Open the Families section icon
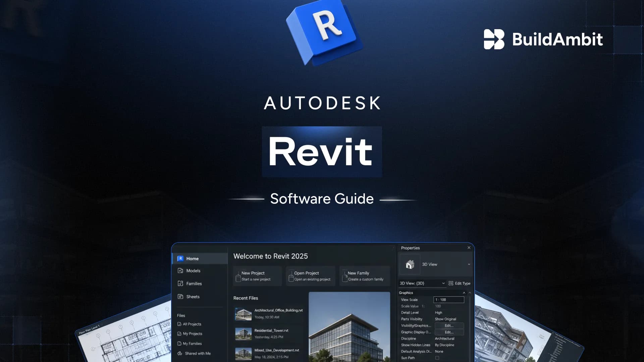 coord(180,283)
